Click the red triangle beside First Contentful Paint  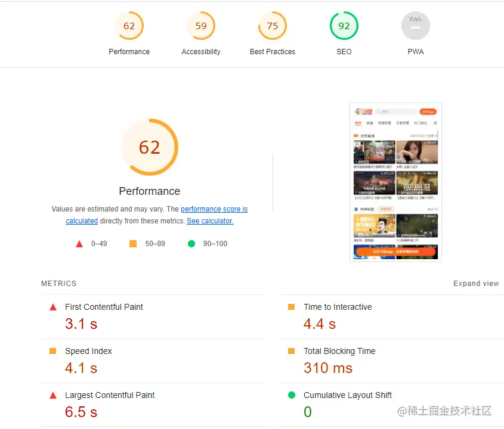(x=53, y=307)
